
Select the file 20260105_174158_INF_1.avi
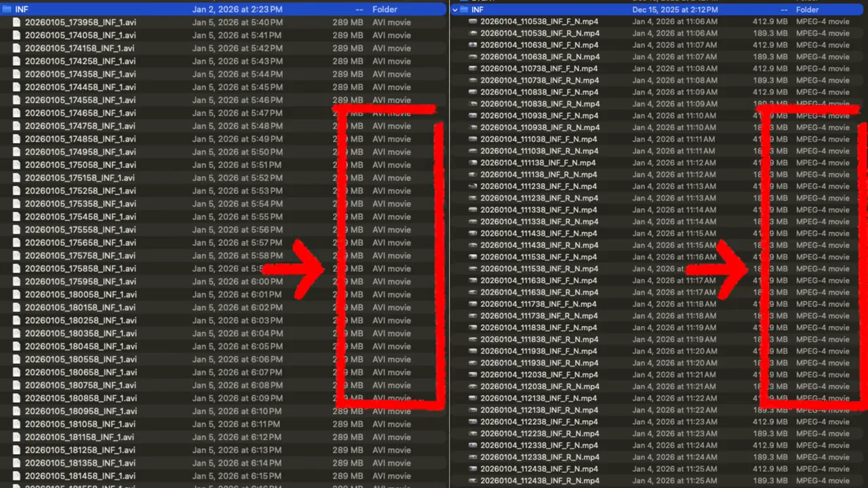pos(80,48)
